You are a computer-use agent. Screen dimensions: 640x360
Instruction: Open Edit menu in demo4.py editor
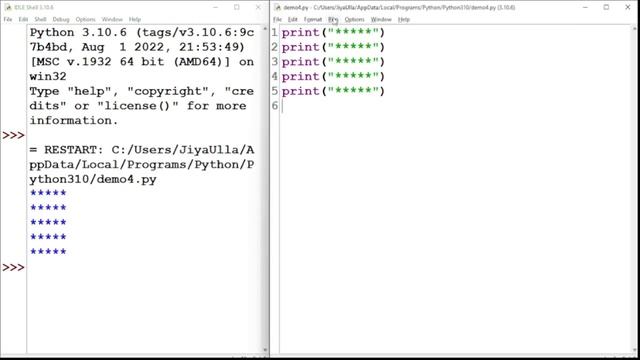293,19
